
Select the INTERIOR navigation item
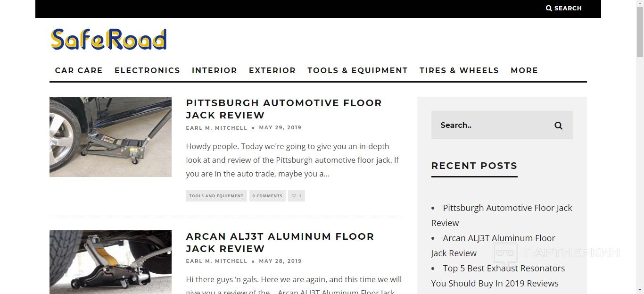(215, 70)
